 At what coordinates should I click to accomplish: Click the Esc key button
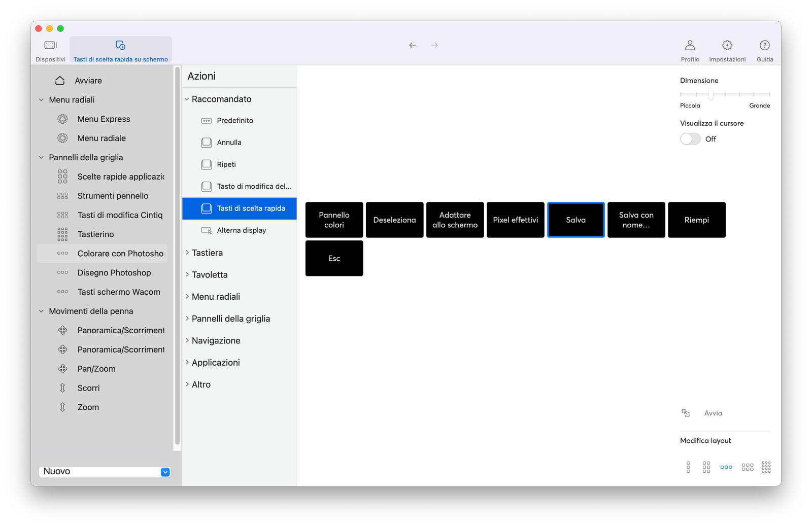pyautogui.click(x=334, y=258)
